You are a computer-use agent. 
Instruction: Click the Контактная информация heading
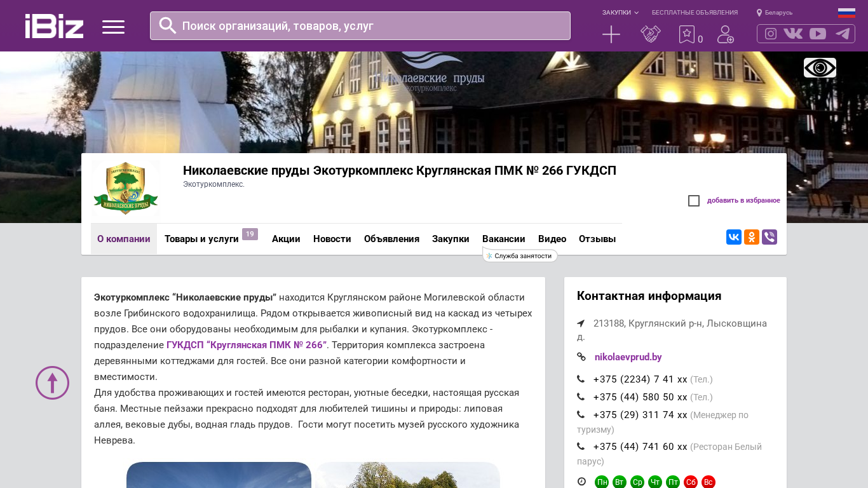point(649,296)
